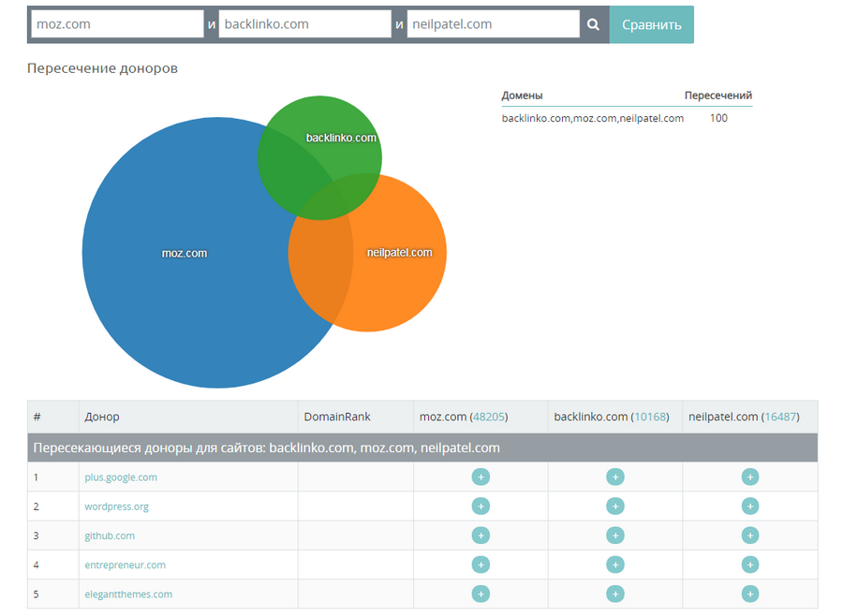This screenshot has width=843, height=616.
Task: Expand wordpress.org plus icon under backlinko.com
Action: click(x=615, y=506)
